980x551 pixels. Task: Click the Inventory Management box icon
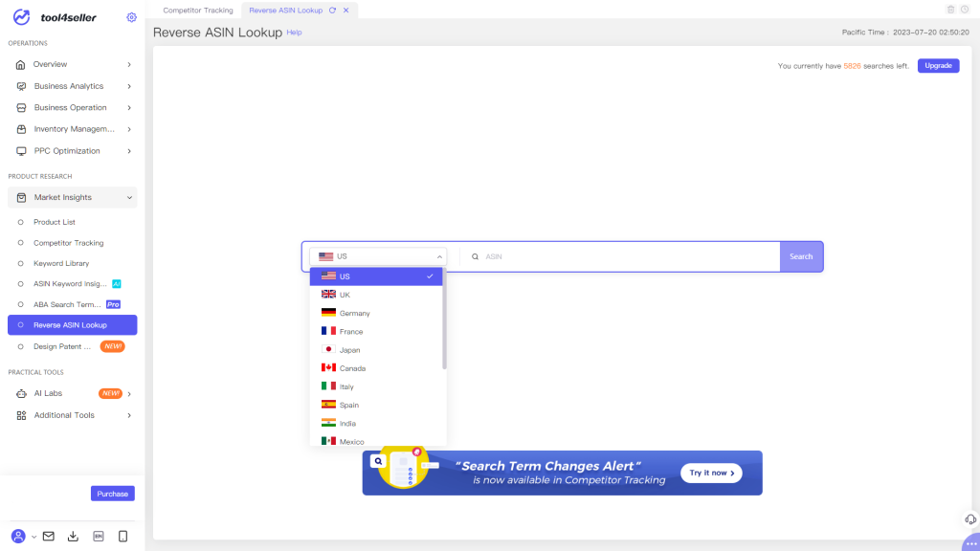[21, 129]
